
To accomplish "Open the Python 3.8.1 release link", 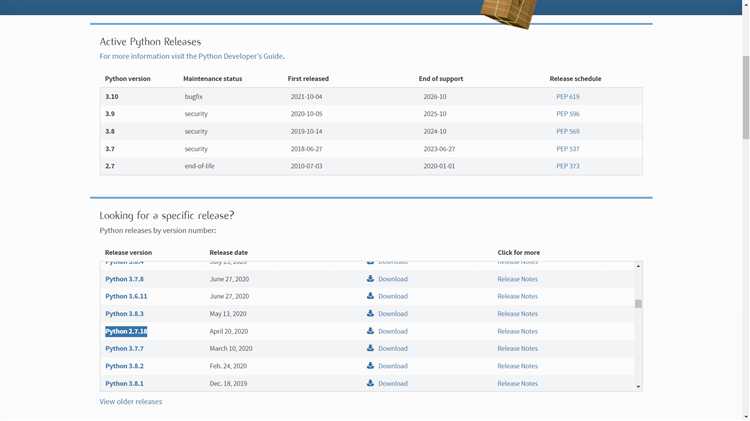I will point(124,383).
